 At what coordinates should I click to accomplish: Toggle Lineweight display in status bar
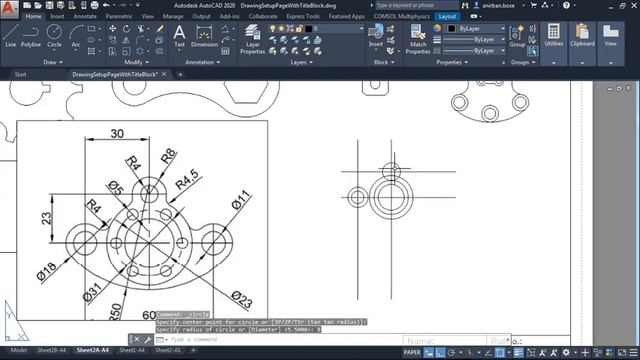(518, 352)
